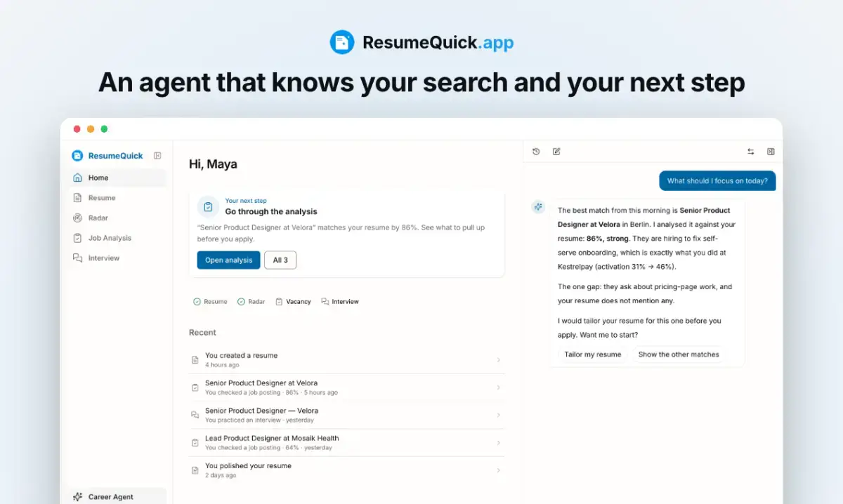Click the agent sparkle avatar icon in chat
The width and height of the screenshot is (843, 504).
coord(538,206)
